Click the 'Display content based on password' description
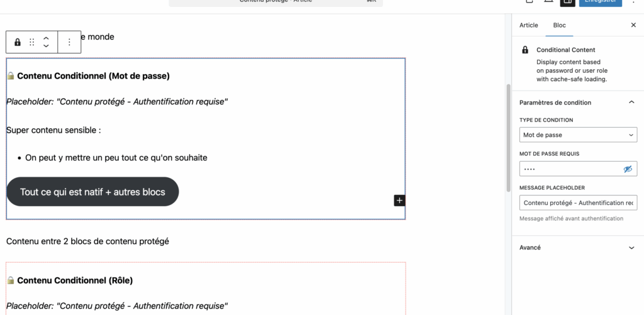Viewport: 644px width, 315px height. 572,70
